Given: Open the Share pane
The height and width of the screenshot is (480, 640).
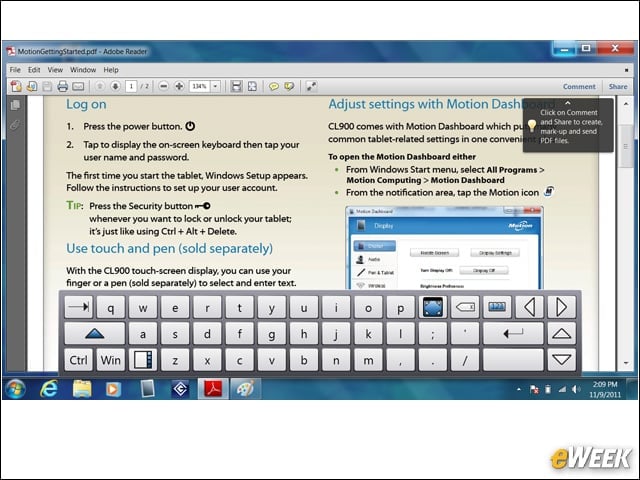Looking at the screenshot, I should point(618,87).
